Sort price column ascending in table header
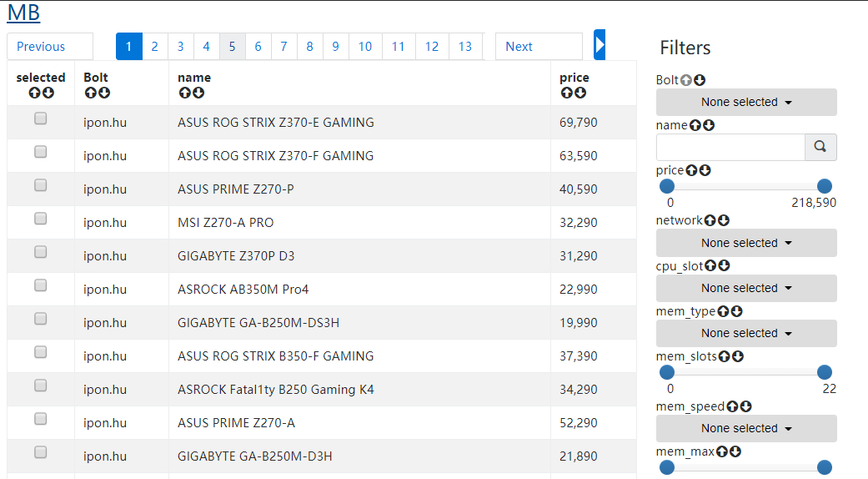Viewport: 868px width, 479px height. pos(567,93)
